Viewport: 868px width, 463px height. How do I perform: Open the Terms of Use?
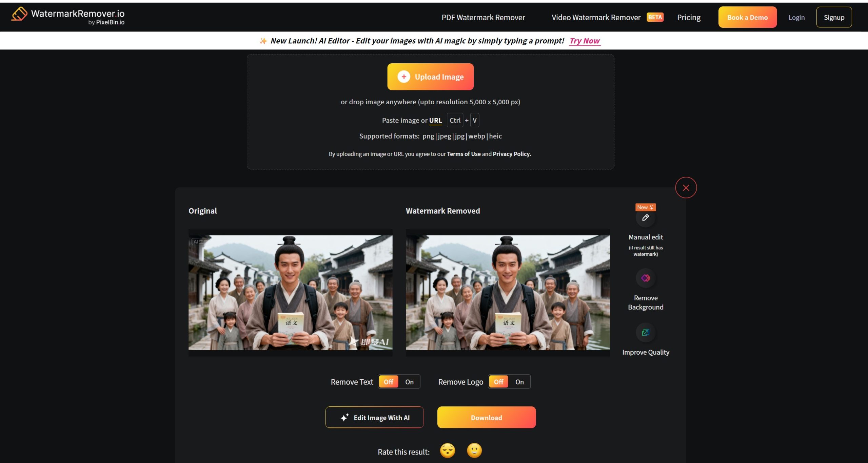464,154
